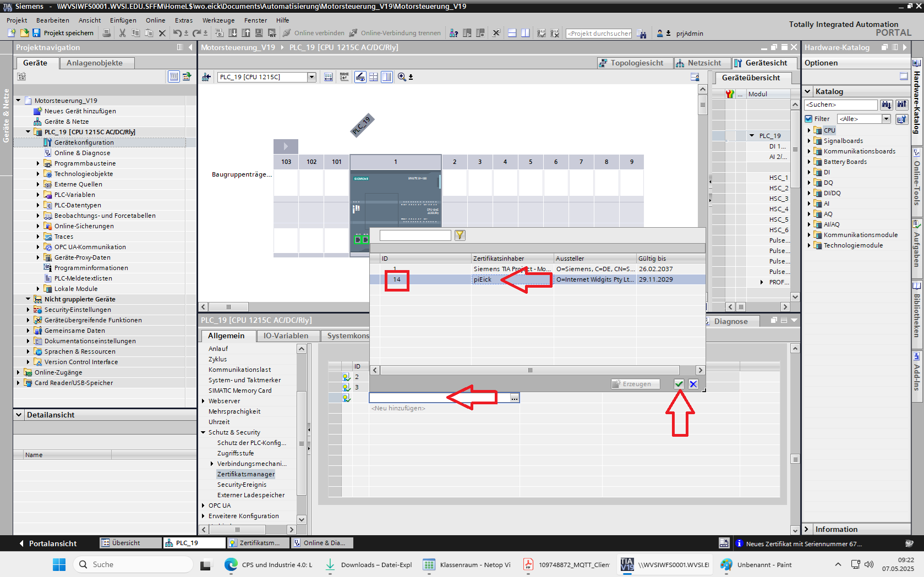Click the upload from device icon

pyautogui.click(x=246, y=33)
